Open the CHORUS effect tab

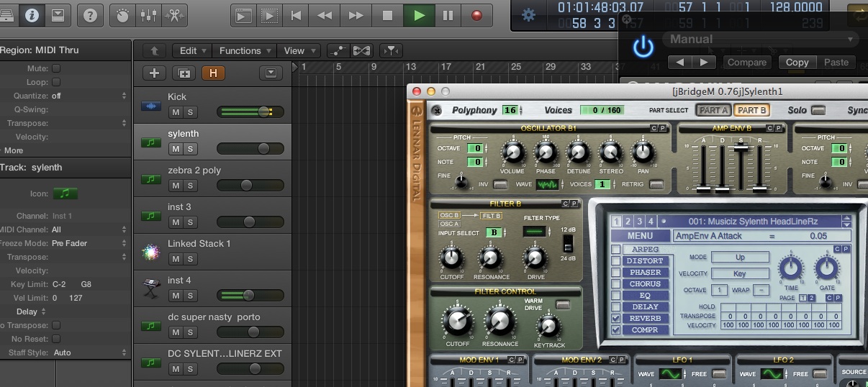(x=645, y=284)
